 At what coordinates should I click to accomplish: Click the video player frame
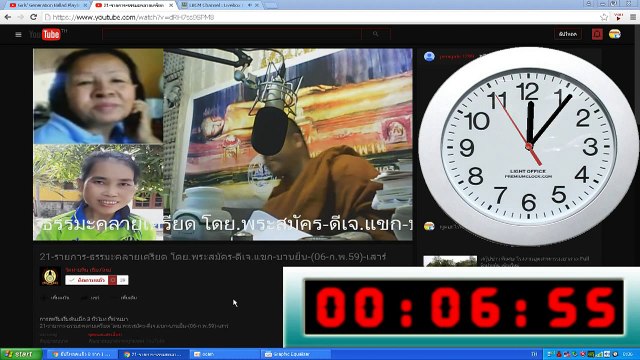[x=223, y=144]
